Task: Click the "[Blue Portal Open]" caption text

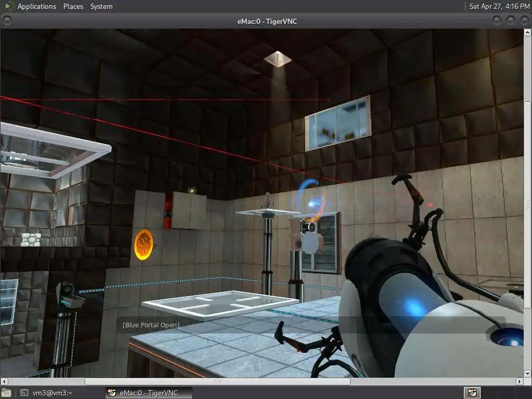Action: [x=151, y=325]
